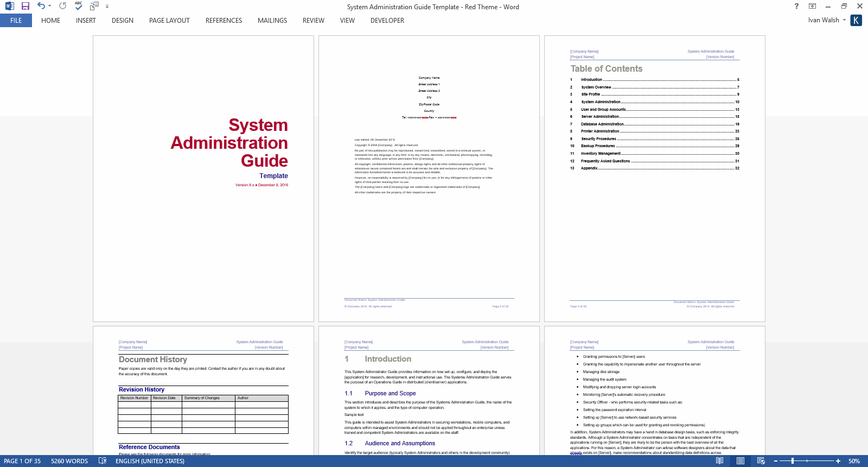Open Customize Quick Access Toolbar dropdown
This screenshot has width=868, height=467.
click(107, 7)
